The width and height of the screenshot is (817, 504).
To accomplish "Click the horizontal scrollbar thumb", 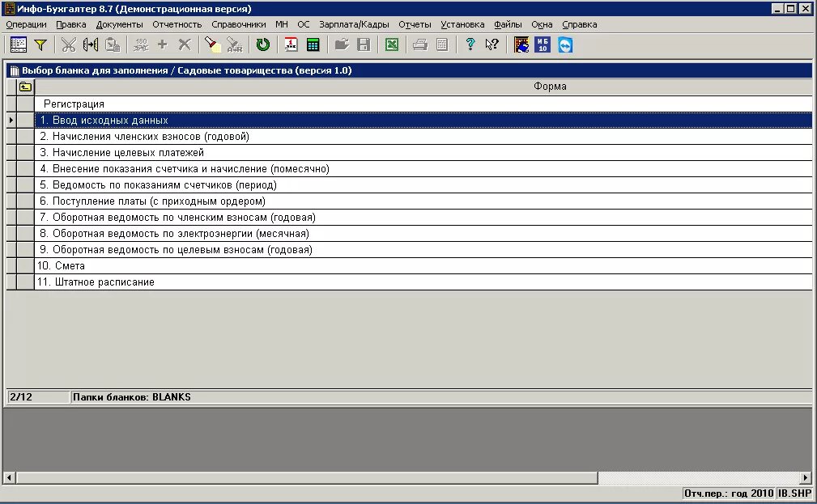I will coord(307,477).
